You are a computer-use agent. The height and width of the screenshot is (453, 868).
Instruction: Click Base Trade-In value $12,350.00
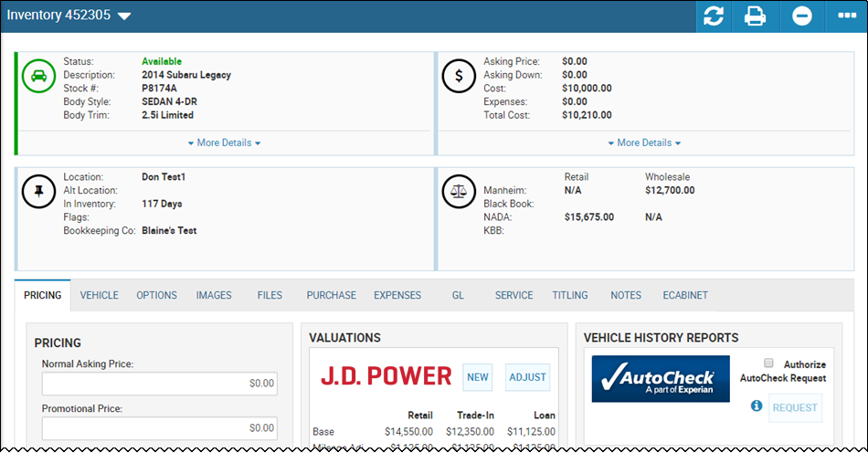point(470,431)
